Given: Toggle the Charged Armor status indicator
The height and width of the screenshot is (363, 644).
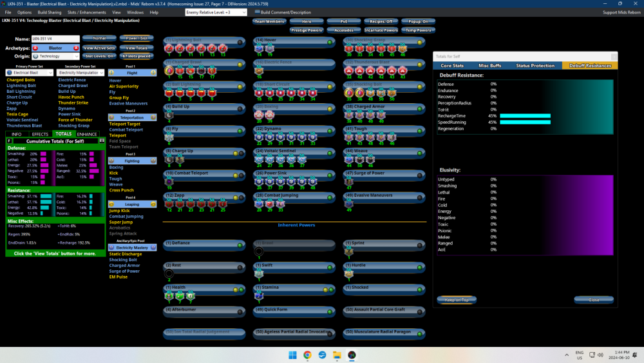Looking at the screenshot, I should click(420, 109).
